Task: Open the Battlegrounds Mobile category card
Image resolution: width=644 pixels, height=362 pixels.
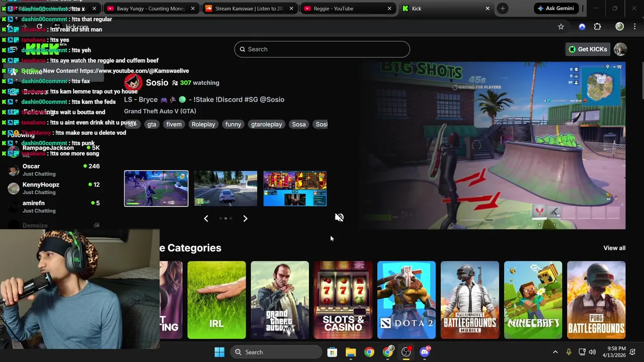Action: (x=469, y=300)
